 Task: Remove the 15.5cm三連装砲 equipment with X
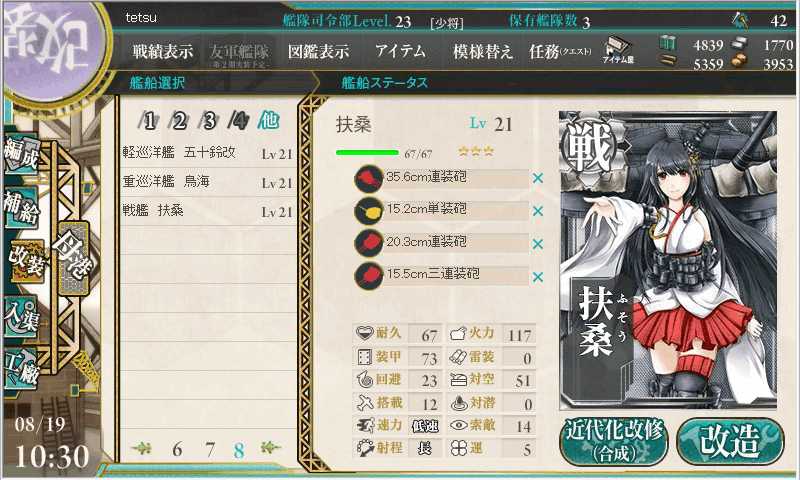(537, 277)
